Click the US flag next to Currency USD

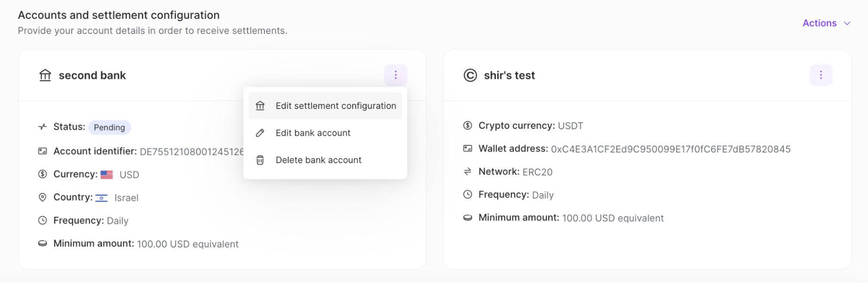(106, 174)
